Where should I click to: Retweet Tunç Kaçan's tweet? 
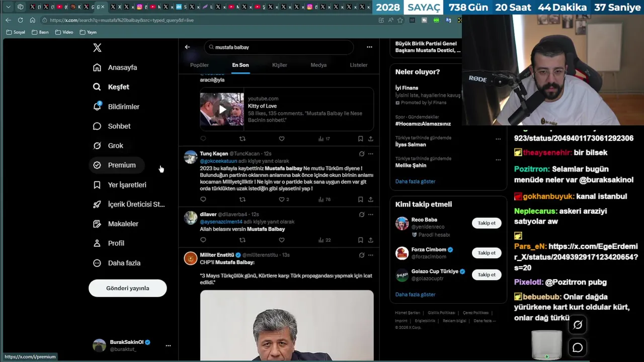[x=243, y=200]
